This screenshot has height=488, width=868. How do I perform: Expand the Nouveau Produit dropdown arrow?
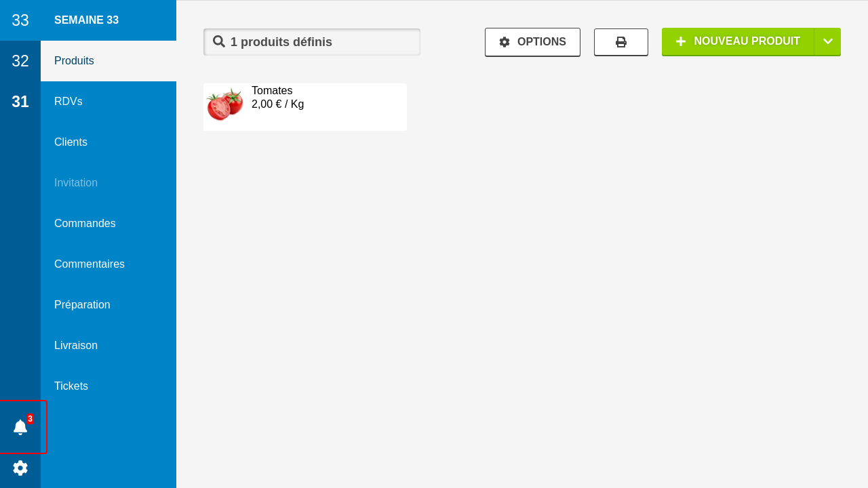point(827,41)
